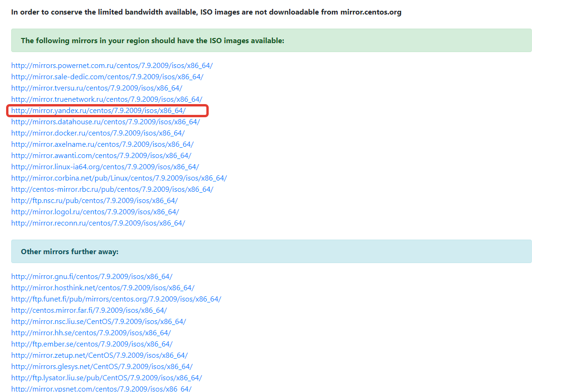Open the centos-mirror.rbc.ru mirror

[x=112, y=189]
